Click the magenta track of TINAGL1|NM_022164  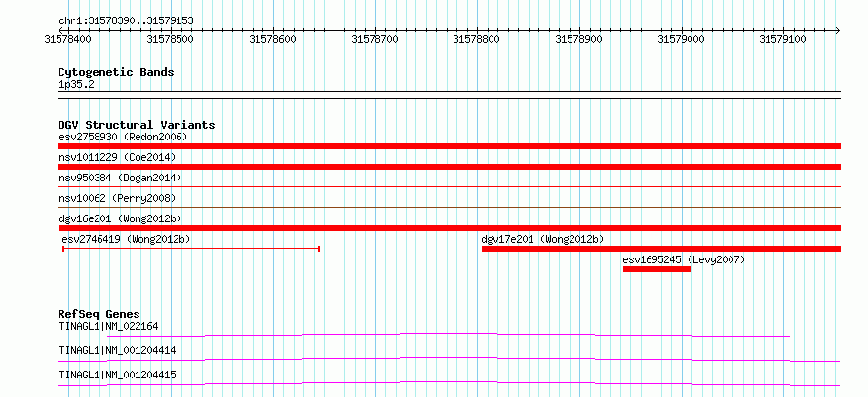pos(449,335)
